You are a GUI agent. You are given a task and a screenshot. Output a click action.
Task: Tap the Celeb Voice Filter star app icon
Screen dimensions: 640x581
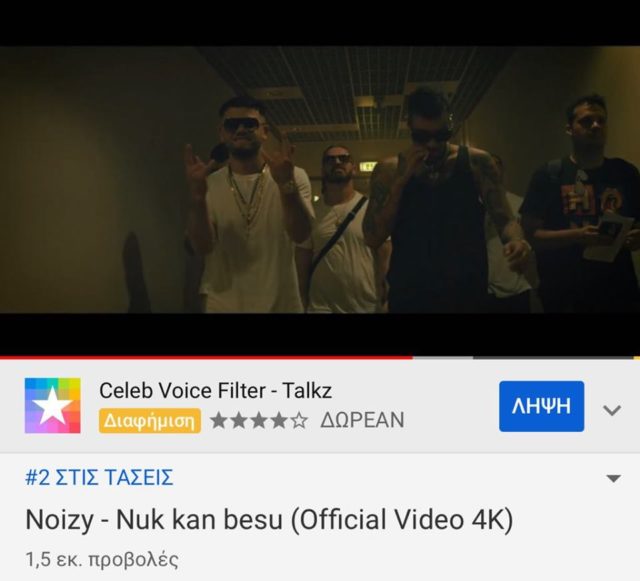53,405
